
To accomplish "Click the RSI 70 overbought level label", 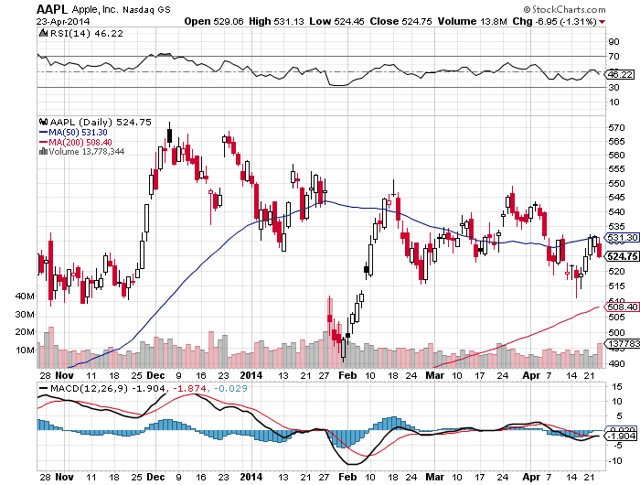I will (x=614, y=56).
